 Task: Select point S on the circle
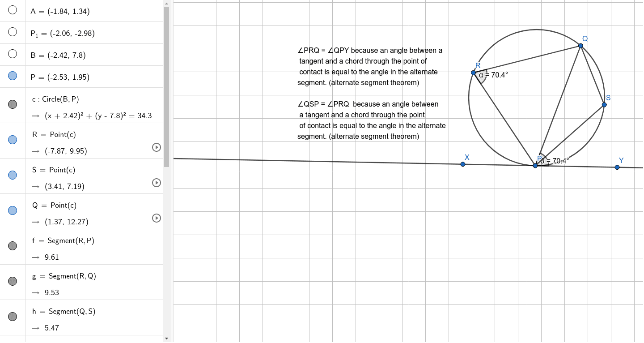pos(604,105)
